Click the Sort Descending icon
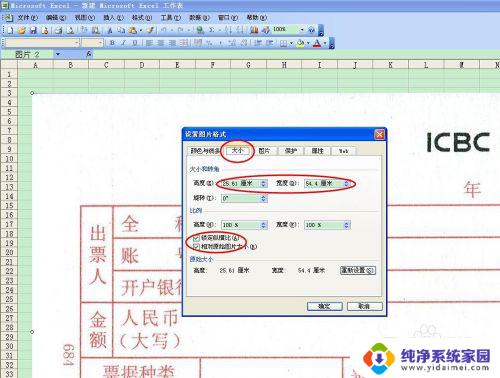This screenshot has height=378, width=500. click(240, 30)
